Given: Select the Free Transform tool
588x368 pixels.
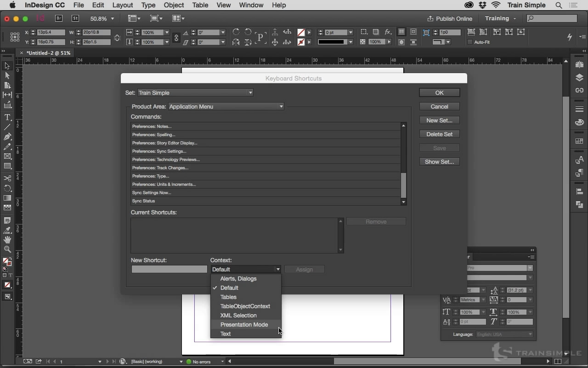Looking at the screenshot, I should click(7, 188).
